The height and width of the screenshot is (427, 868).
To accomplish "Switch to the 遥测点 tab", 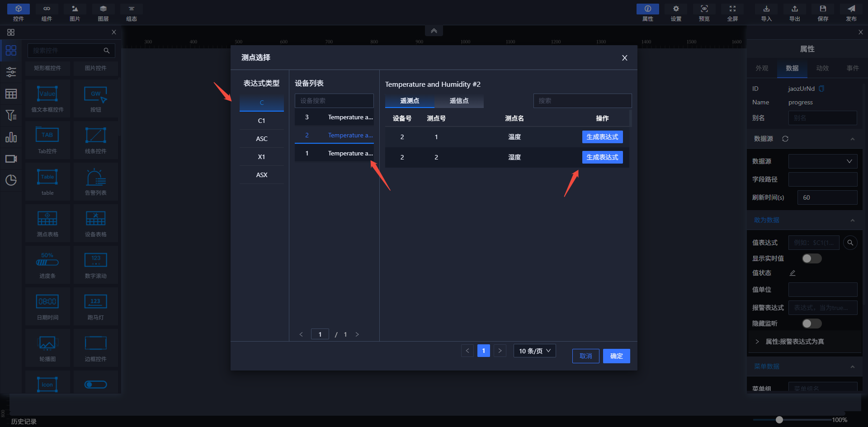I will click(410, 101).
